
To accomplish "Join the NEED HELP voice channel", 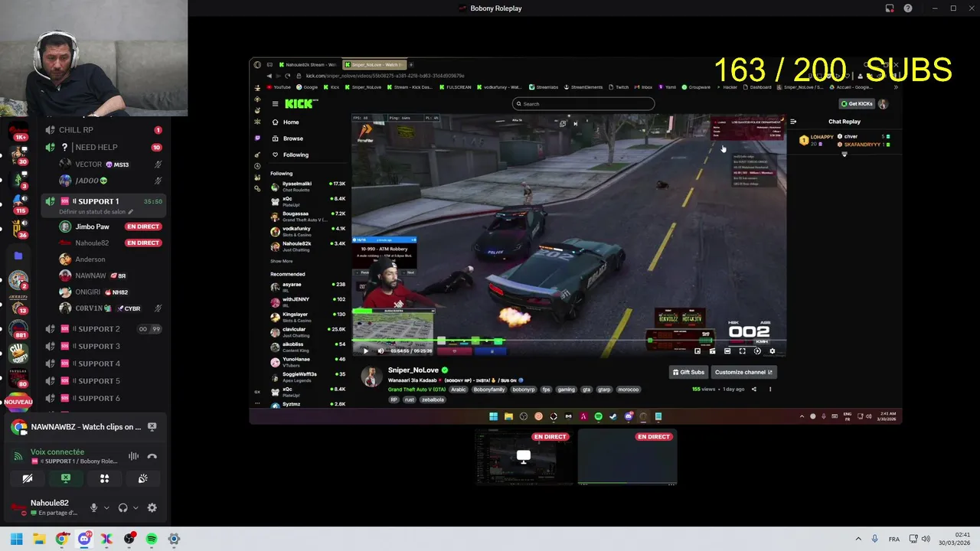I will tap(103, 147).
